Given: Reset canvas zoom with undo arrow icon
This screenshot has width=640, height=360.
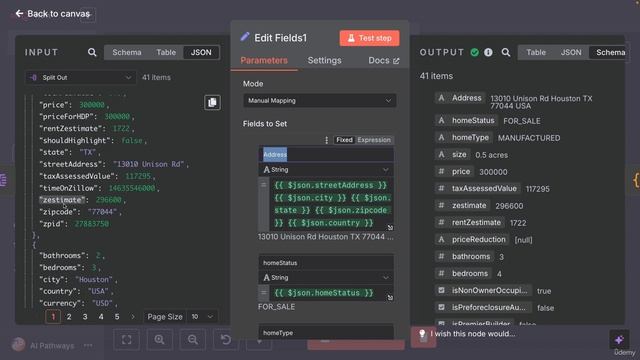Looking at the screenshot, I should pyautogui.click(x=226, y=340).
